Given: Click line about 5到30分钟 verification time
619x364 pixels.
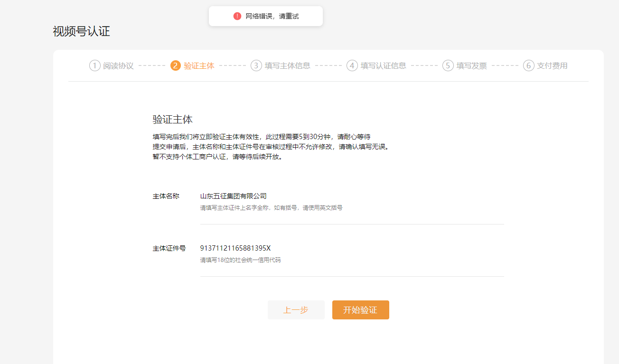Looking at the screenshot, I should pos(262,137).
